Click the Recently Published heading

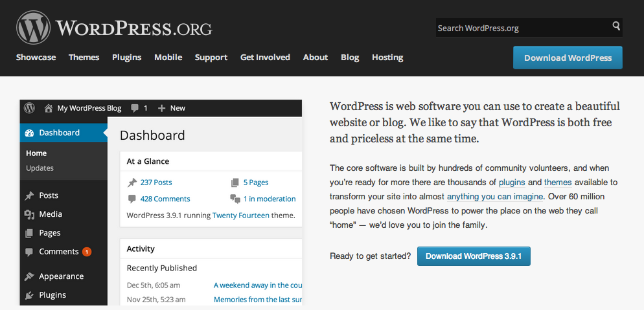click(162, 268)
